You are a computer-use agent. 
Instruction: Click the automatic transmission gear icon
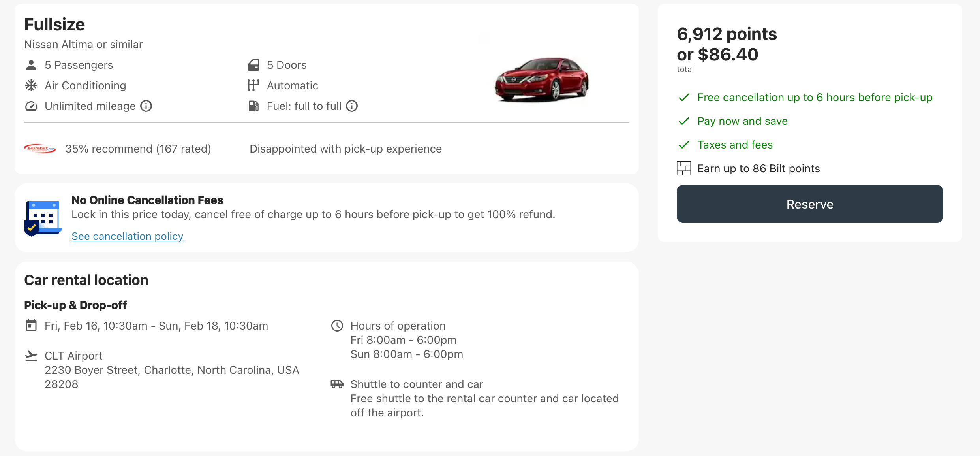(x=253, y=85)
